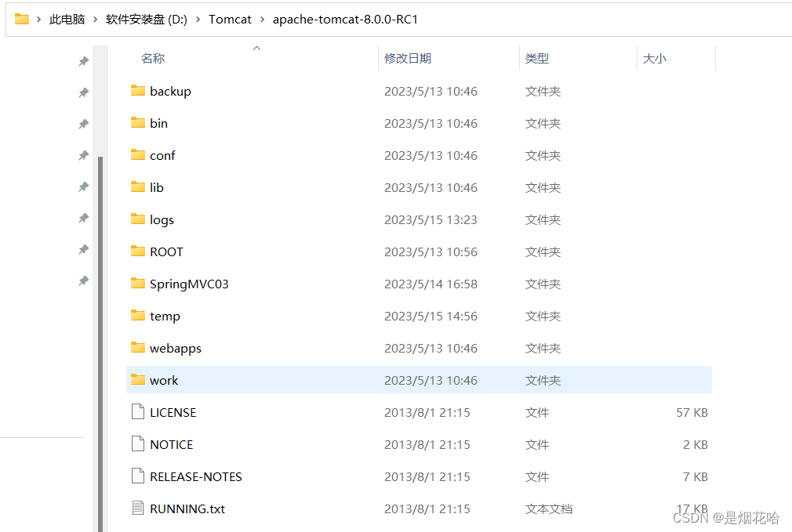Sort by 名称 column header
Screen dimensions: 792x532
[153, 59]
